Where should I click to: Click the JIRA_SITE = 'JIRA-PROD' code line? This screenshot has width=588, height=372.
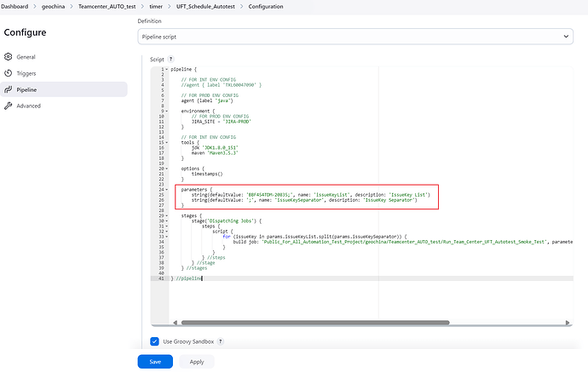coord(221,122)
